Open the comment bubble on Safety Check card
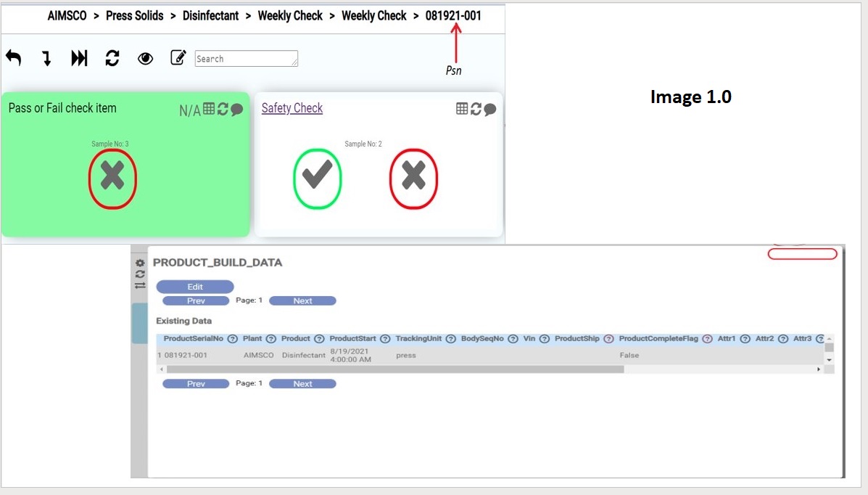868x495 pixels. 490,109
